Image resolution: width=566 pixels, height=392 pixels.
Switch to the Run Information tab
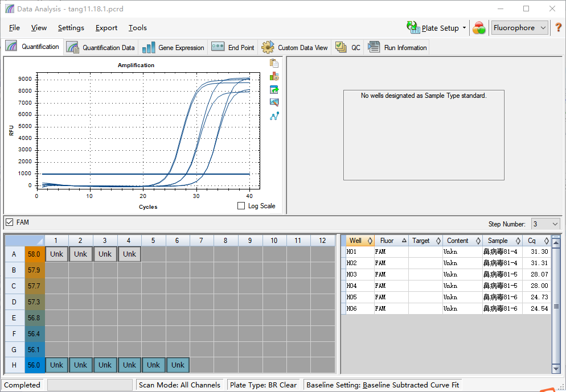click(x=397, y=48)
